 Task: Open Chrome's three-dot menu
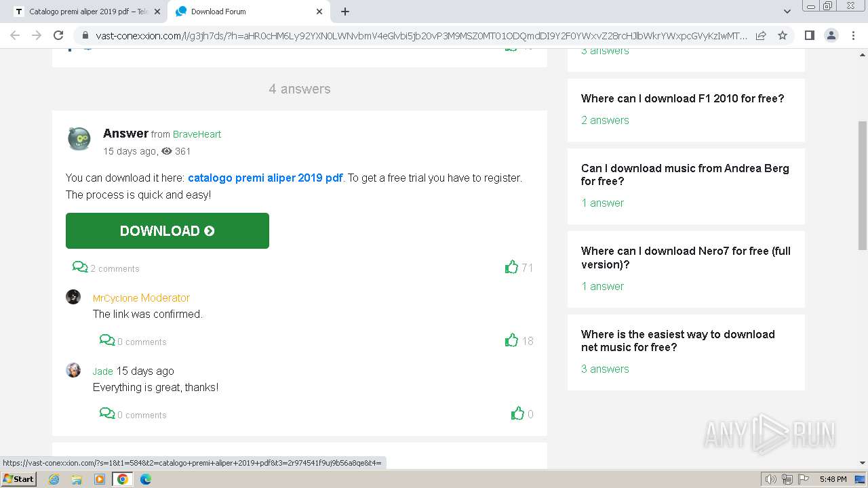click(853, 35)
